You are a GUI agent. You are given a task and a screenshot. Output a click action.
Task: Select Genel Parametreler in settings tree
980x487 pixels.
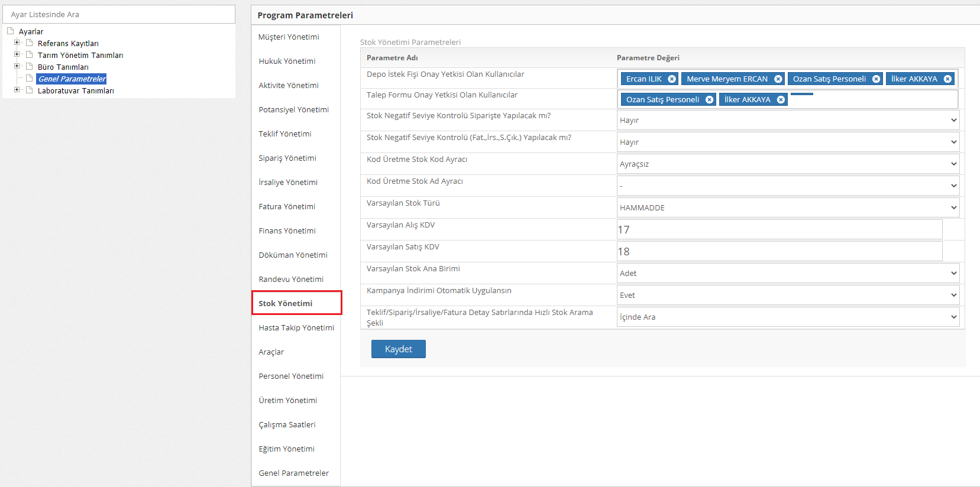coord(72,79)
